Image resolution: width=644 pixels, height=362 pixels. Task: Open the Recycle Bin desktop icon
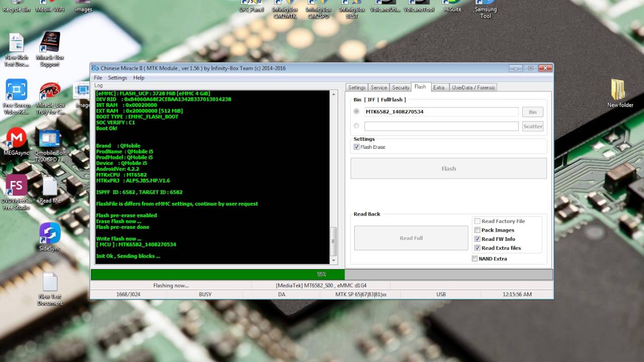click(x=16, y=6)
